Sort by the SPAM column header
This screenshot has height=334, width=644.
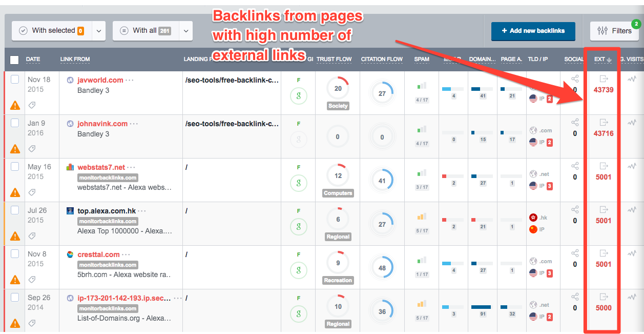point(422,60)
